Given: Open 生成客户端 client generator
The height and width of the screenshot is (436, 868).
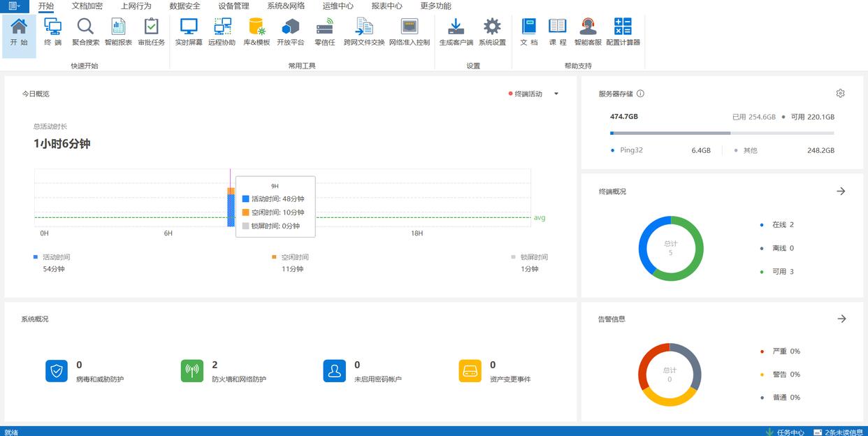Looking at the screenshot, I should tap(456, 32).
